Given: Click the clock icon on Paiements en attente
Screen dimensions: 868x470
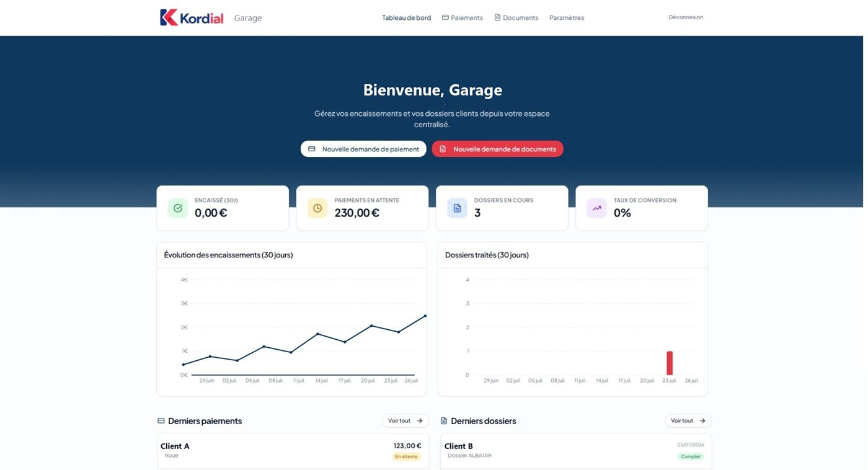Looking at the screenshot, I should click(x=317, y=208).
